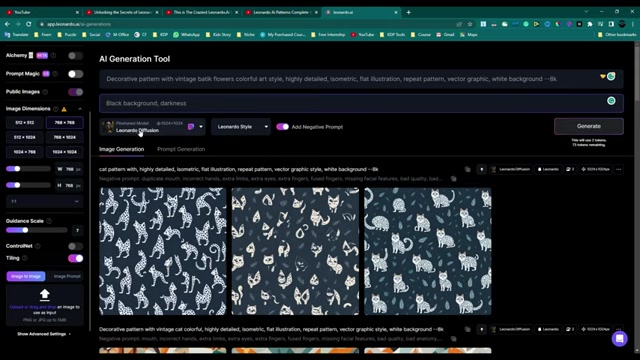Choose the 1024 × 1024 dimension preset
The width and height of the screenshot is (640, 360).
[64, 152]
